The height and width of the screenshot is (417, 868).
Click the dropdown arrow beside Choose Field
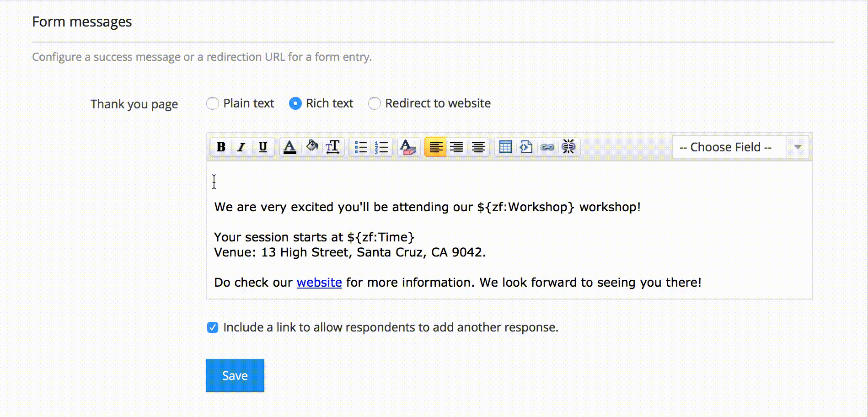click(798, 147)
